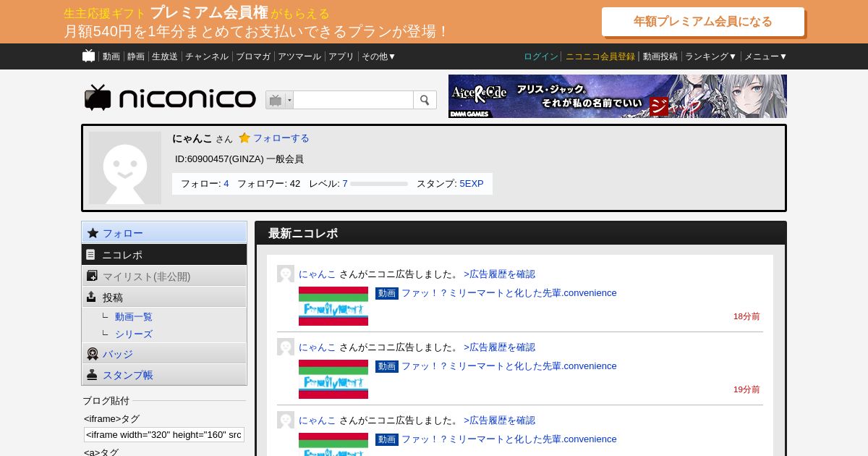
Task: Click 動画 tag badge in 19分前 report
Action: pos(387,366)
